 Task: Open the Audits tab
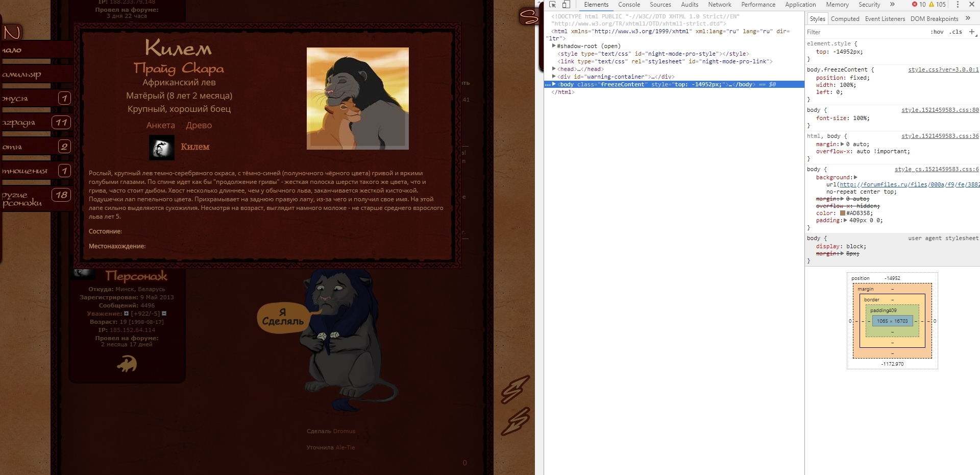click(x=690, y=5)
